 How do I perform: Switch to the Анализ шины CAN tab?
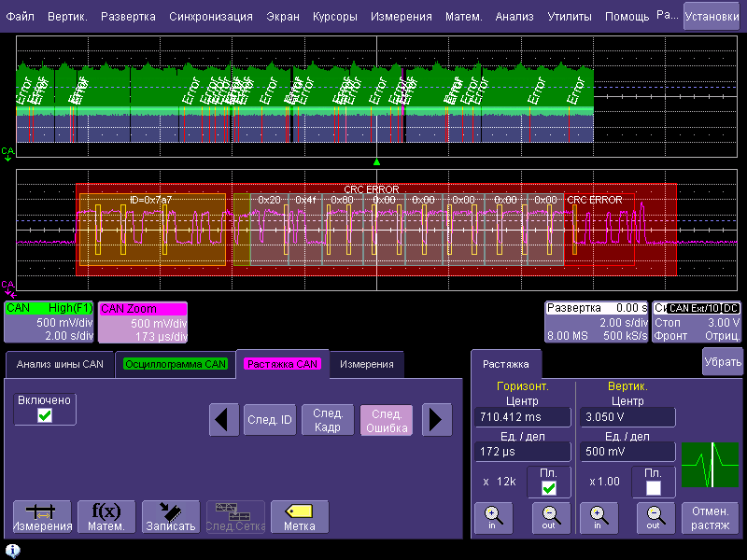60,364
